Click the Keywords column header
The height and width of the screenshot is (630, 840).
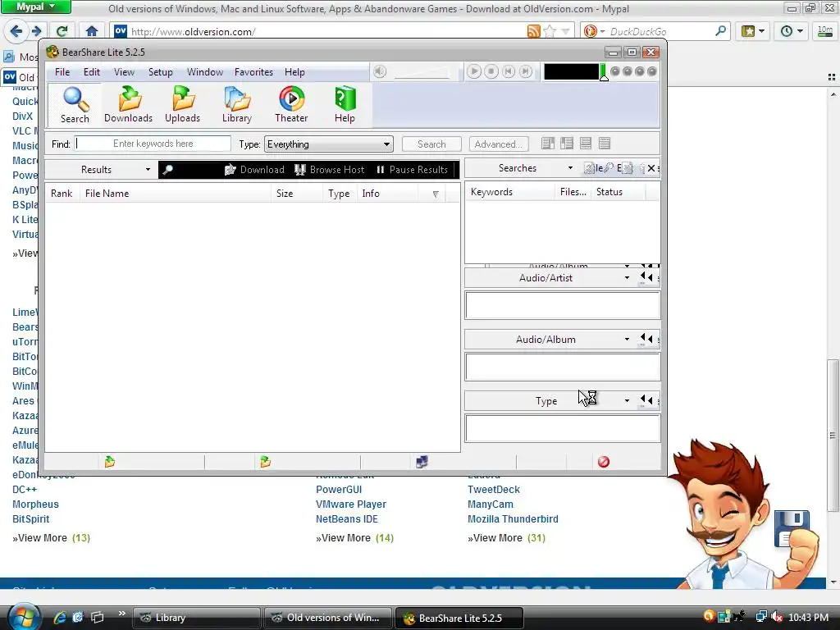click(x=509, y=192)
